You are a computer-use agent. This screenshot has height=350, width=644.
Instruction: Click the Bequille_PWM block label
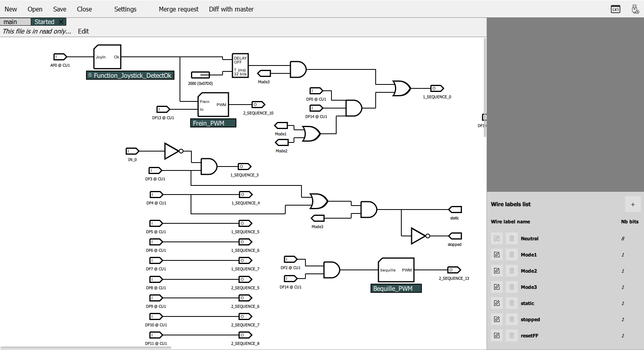point(396,288)
